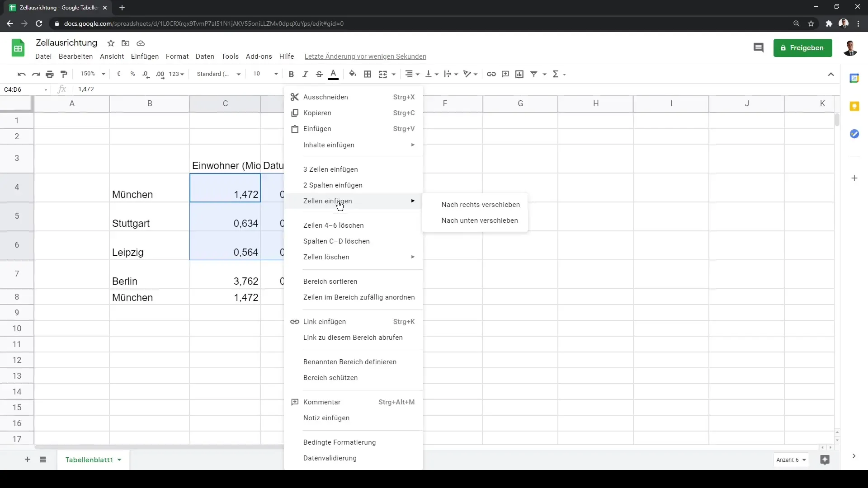
Task: Open the all sheets list icon
Action: coord(43,460)
